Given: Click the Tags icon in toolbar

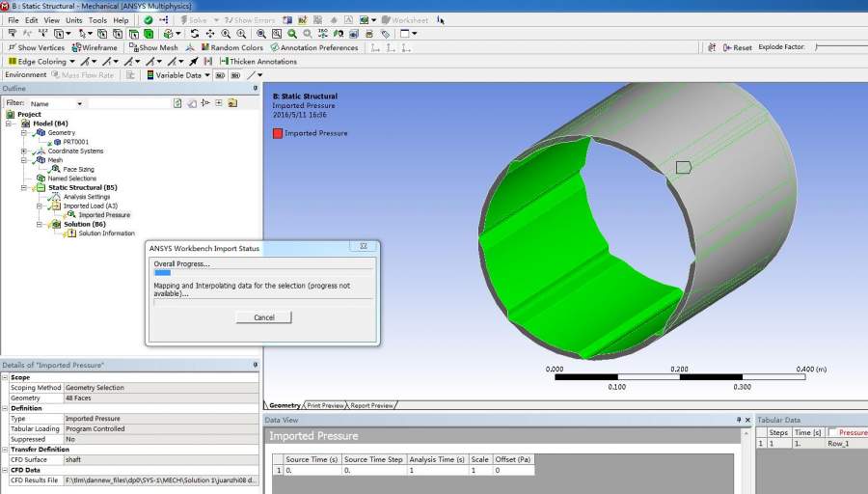Looking at the screenshot, I should coord(385,34).
